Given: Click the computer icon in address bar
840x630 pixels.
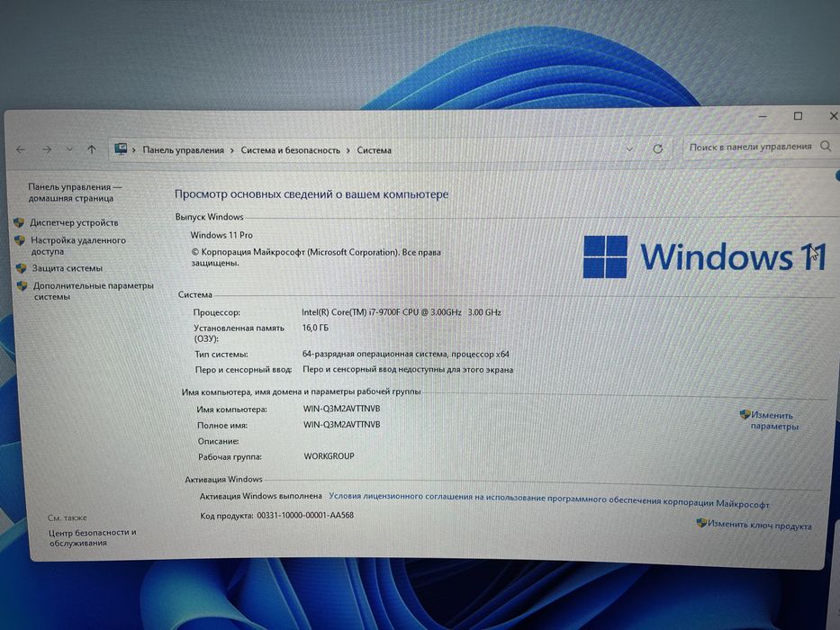Looking at the screenshot, I should [x=121, y=148].
